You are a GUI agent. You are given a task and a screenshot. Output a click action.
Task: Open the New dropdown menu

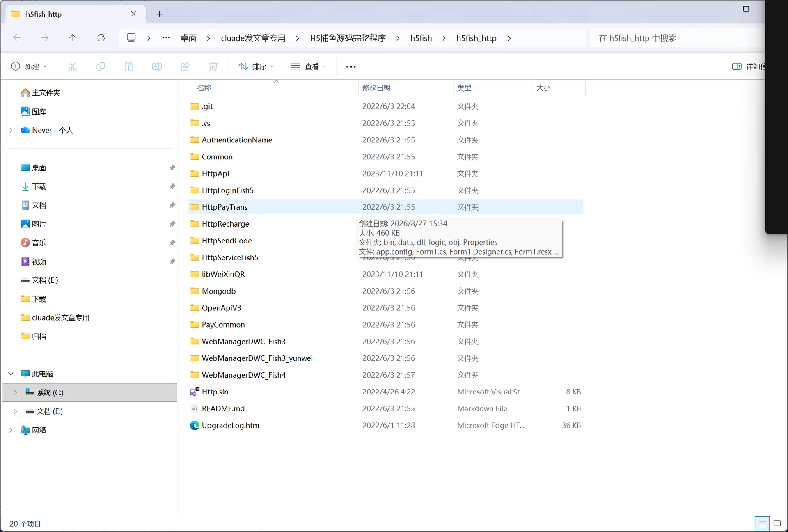(x=29, y=66)
